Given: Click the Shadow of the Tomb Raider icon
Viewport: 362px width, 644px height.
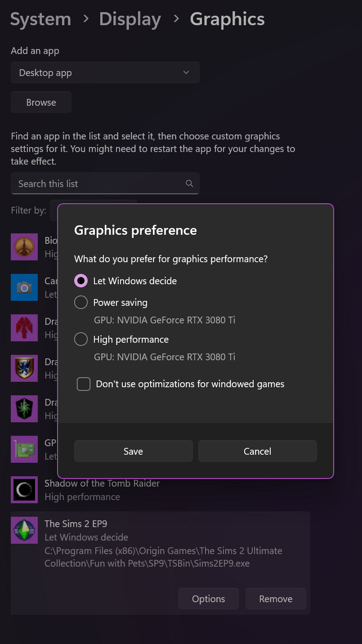Looking at the screenshot, I should point(24,490).
